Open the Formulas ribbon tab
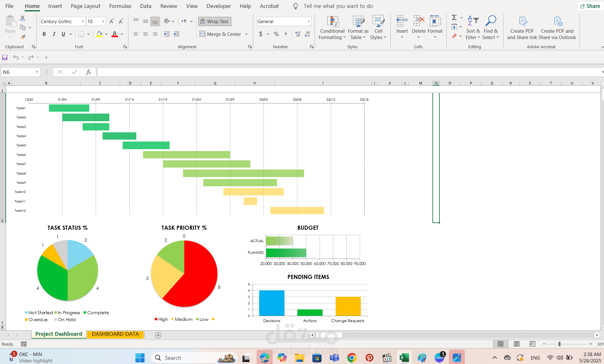 pos(120,6)
